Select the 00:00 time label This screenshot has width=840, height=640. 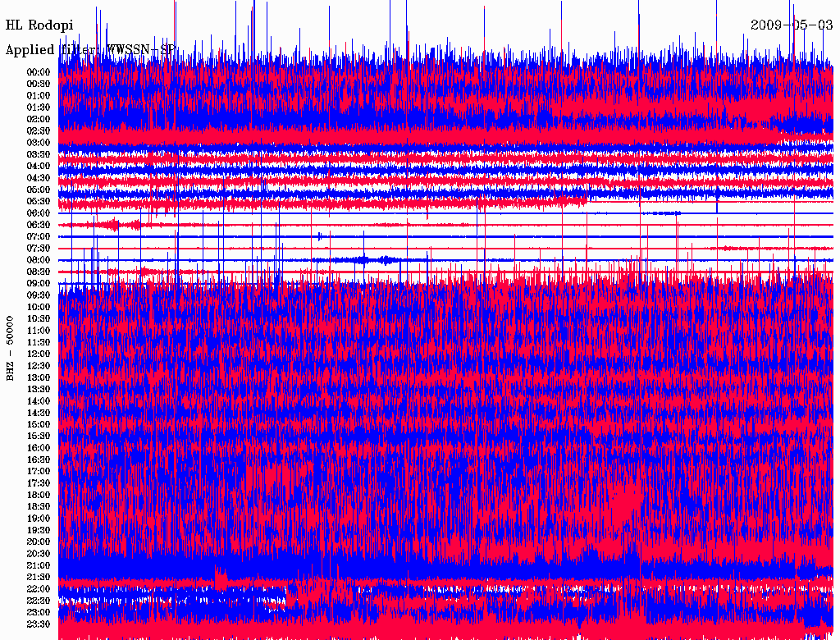(x=39, y=72)
